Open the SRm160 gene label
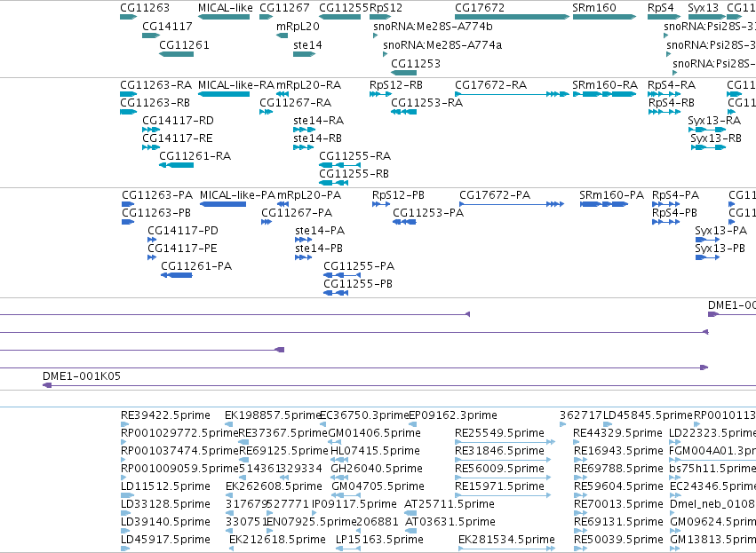The image size is (756, 553). 594,8
